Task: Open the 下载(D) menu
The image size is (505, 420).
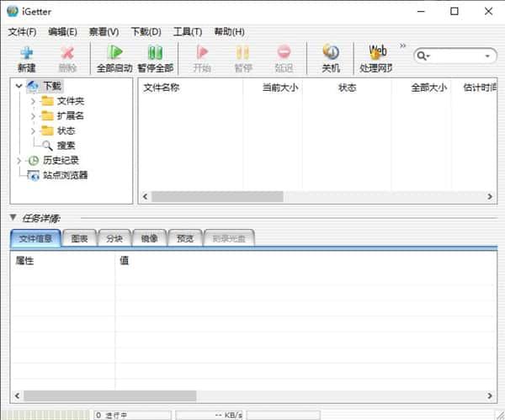Action: (146, 32)
